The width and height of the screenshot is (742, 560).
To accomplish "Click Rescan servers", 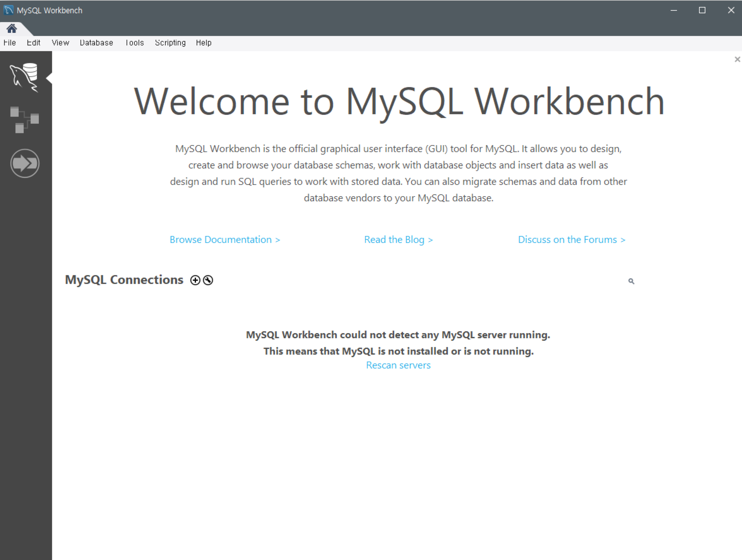I will [398, 365].
